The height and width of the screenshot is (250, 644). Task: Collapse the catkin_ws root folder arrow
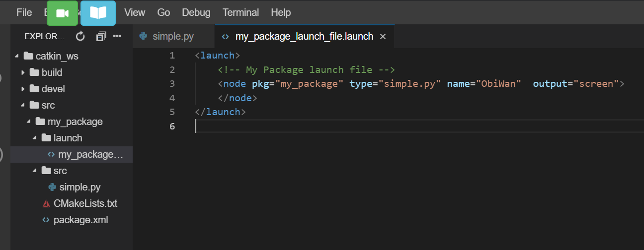17,56
